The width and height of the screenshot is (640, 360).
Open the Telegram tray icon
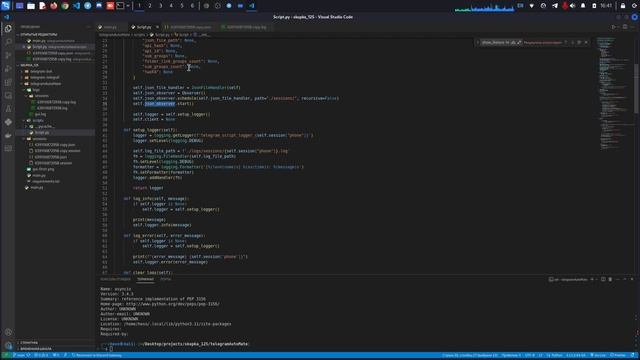[x=554, y=6]
